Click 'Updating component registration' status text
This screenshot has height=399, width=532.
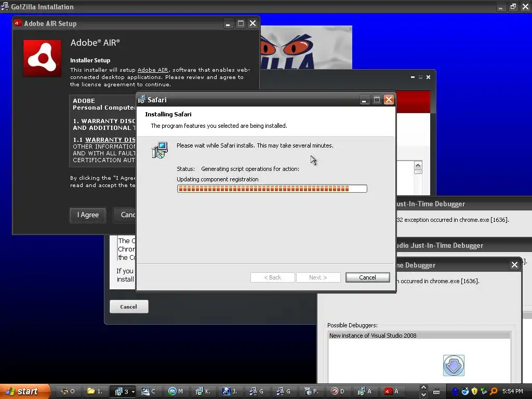[218, 179]
